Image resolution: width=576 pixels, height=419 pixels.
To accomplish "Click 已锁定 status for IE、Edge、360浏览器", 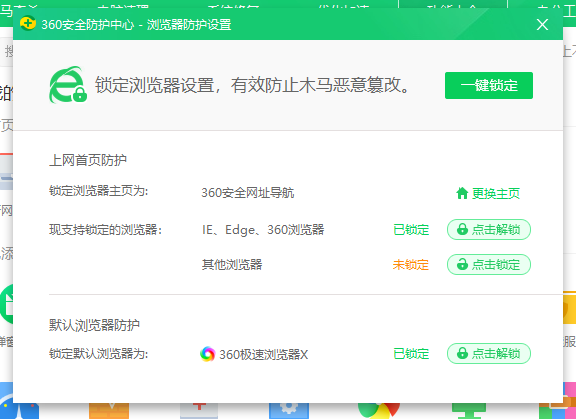I will (x=411, y=230).
